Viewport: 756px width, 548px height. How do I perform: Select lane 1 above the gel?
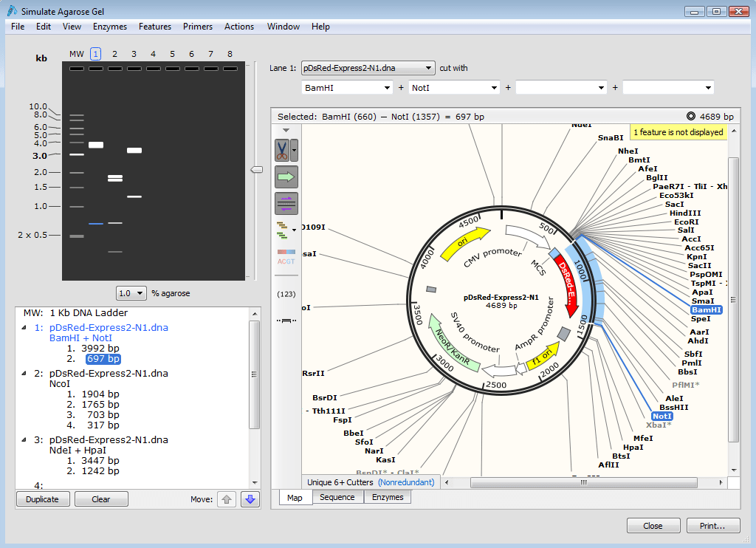[x=95, y=54]
